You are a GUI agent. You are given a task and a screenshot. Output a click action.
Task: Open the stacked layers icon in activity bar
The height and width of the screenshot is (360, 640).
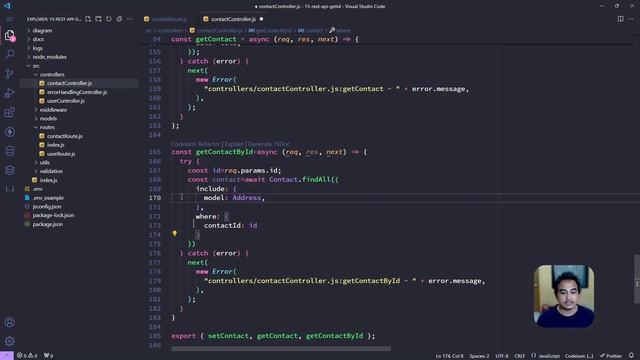9,170
